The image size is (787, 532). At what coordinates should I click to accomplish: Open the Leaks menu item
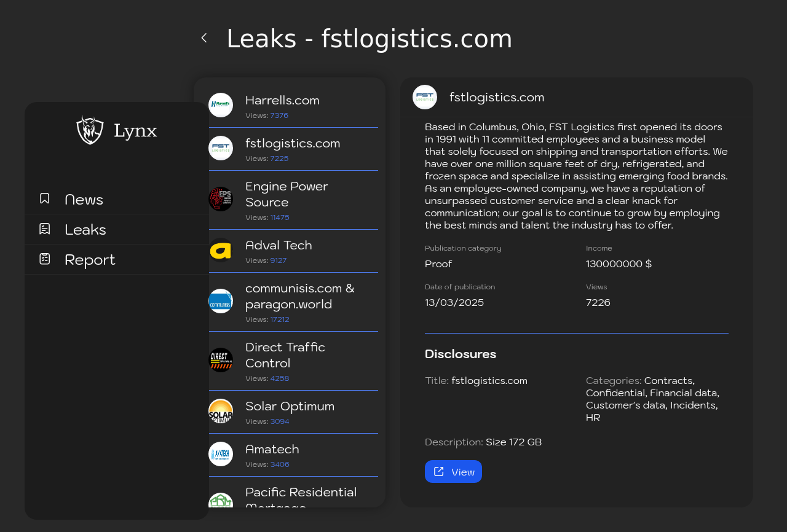point(117,229)
